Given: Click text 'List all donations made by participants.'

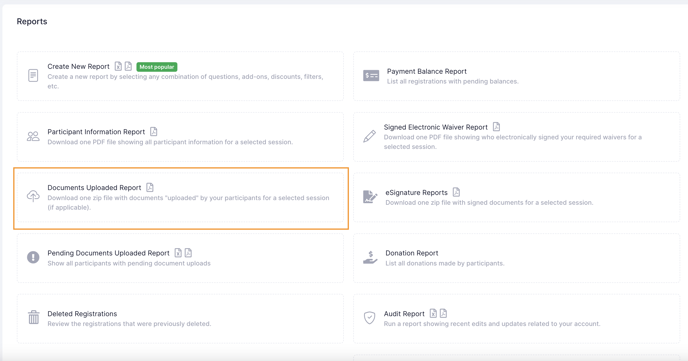Looking at the screenshot, I should click(445, 264).
